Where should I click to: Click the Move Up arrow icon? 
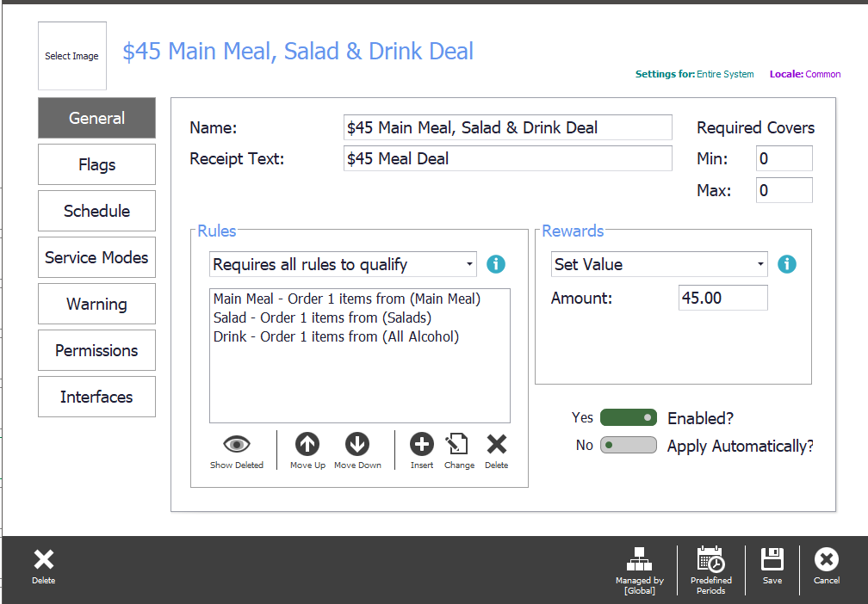[307, 444]
